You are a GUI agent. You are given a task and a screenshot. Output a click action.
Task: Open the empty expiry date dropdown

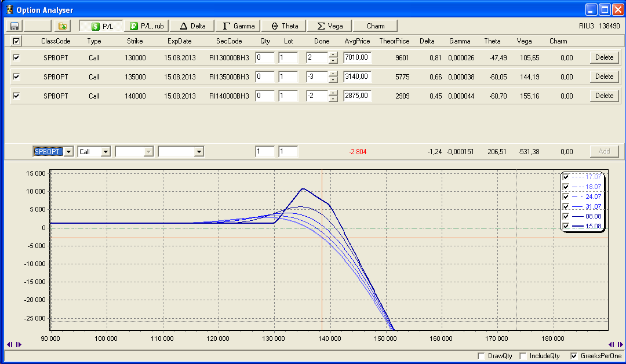tap(199, 152)
